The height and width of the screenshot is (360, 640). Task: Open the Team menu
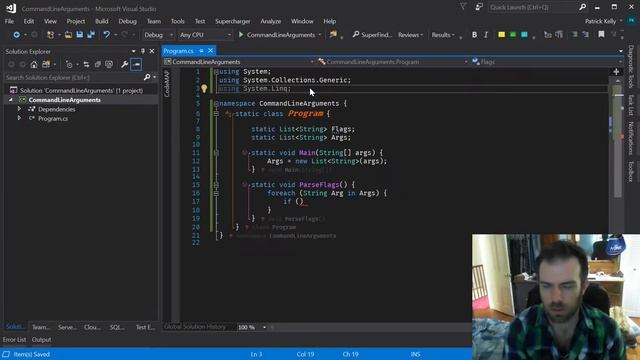pos(154,21)
